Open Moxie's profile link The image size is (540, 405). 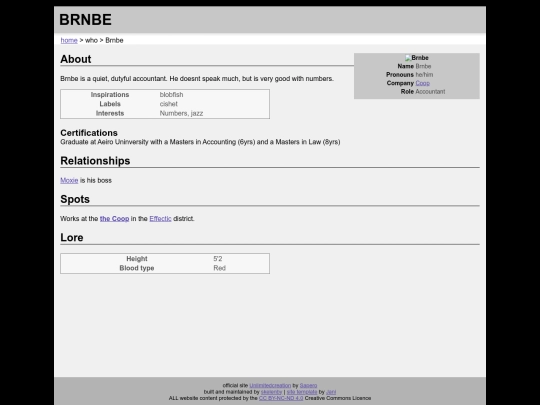[69, 180]
